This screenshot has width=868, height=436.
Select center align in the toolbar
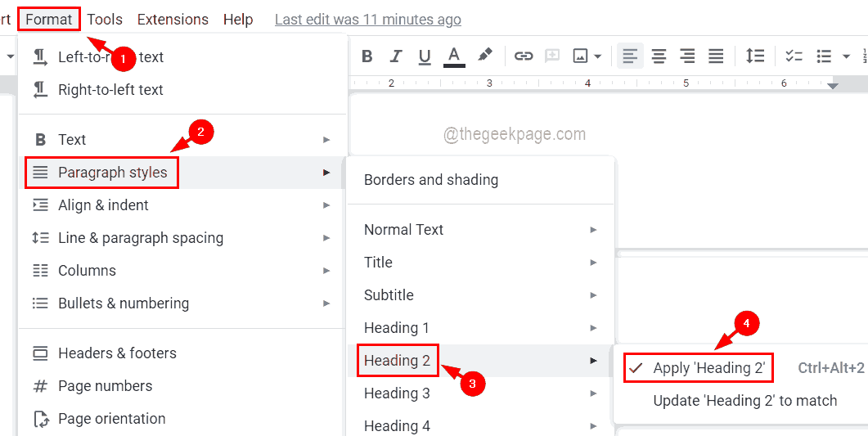(659, 56)
